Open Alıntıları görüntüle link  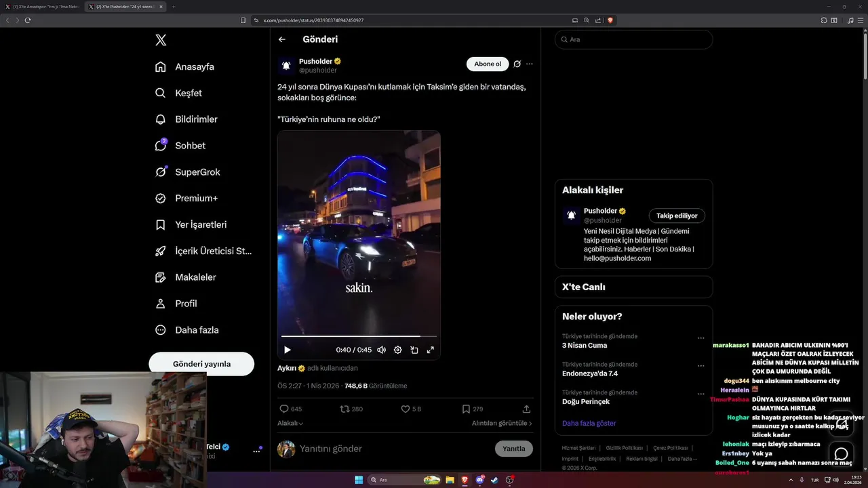[502, 423]
